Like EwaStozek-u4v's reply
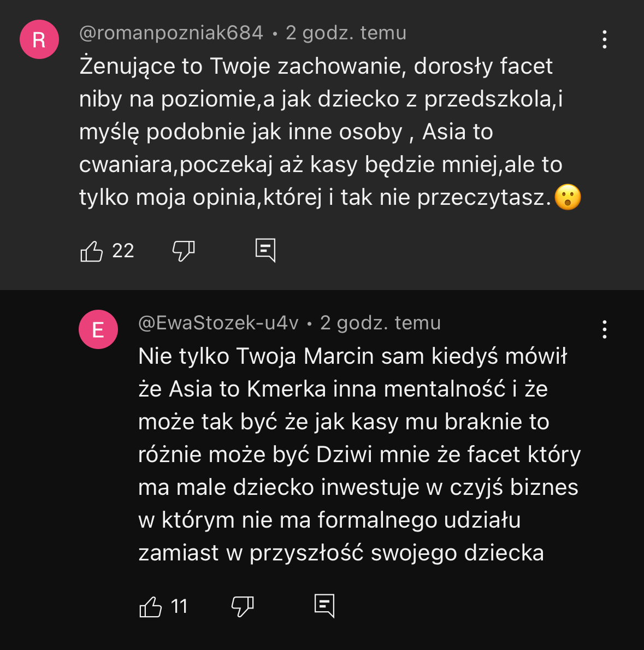This screenshot has width=644, height=650. click(x=151, y=607)
